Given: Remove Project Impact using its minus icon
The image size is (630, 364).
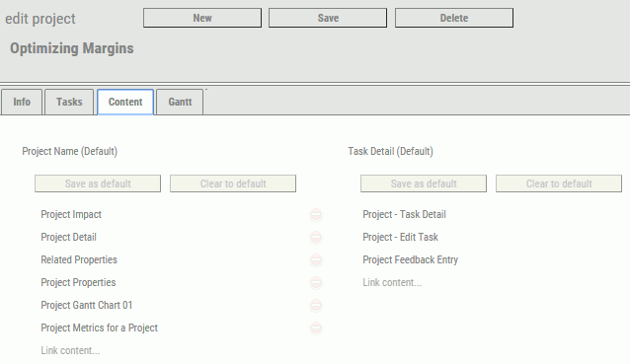Looking at the screenshot, I should click(x=316, y=215).
